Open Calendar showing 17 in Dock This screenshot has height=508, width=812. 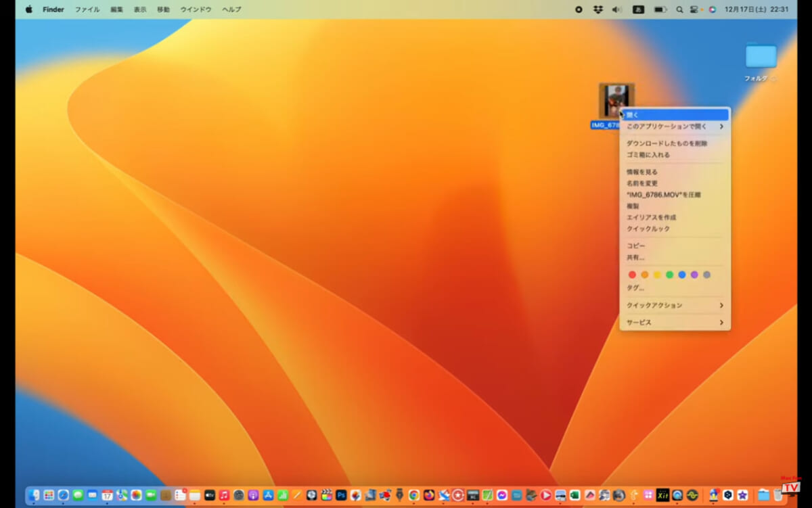(x=107, y=495)
